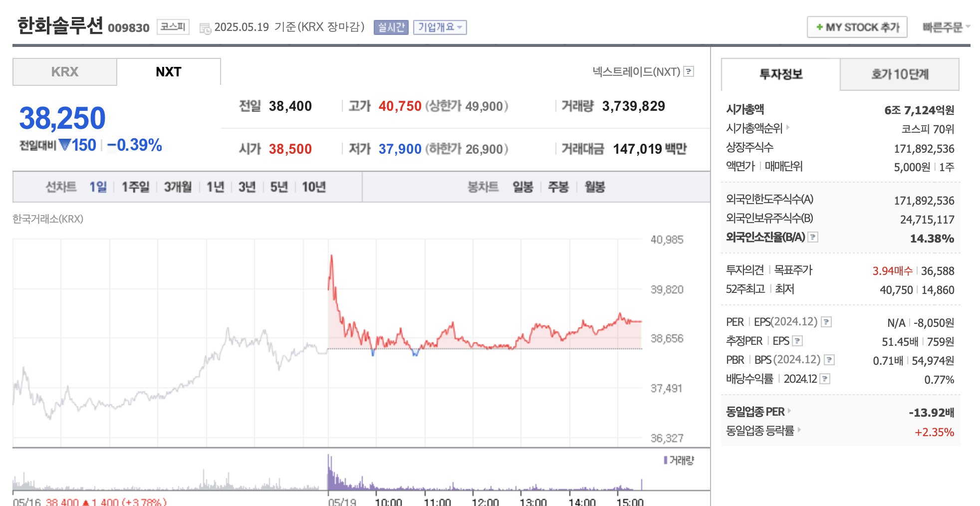Click 저가 value 37,900
Viewport: 980px width, 506px height.
point(400,149)
